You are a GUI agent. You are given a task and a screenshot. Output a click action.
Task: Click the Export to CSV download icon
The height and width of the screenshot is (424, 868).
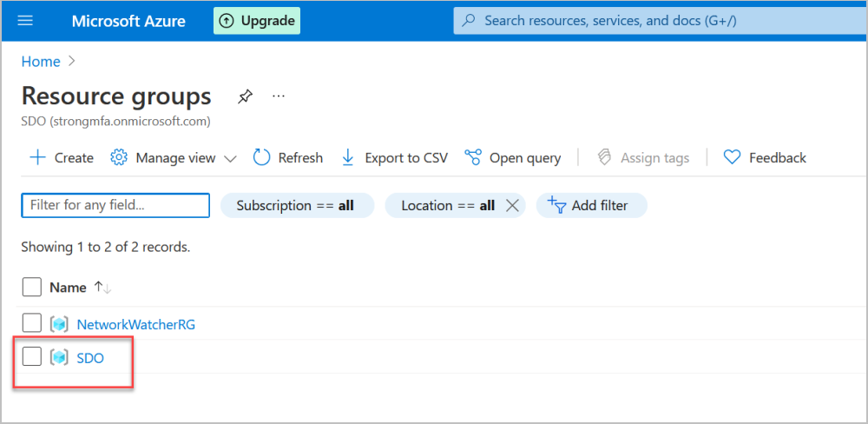(348, 157)
